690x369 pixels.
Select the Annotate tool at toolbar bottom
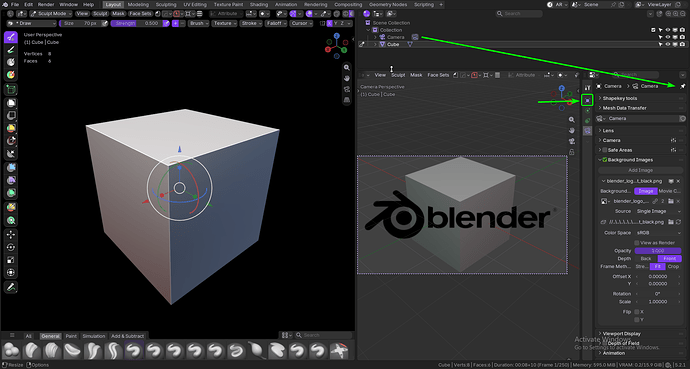(11, 287)
